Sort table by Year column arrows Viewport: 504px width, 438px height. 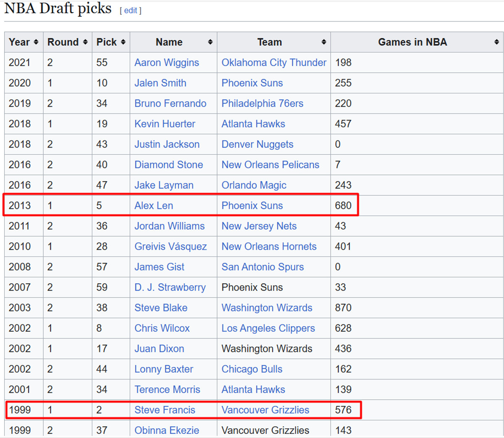click(x=36, y=42)
